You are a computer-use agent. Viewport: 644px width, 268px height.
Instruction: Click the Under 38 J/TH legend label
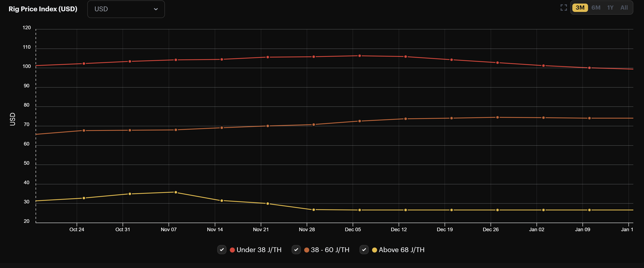click(259, 250)
